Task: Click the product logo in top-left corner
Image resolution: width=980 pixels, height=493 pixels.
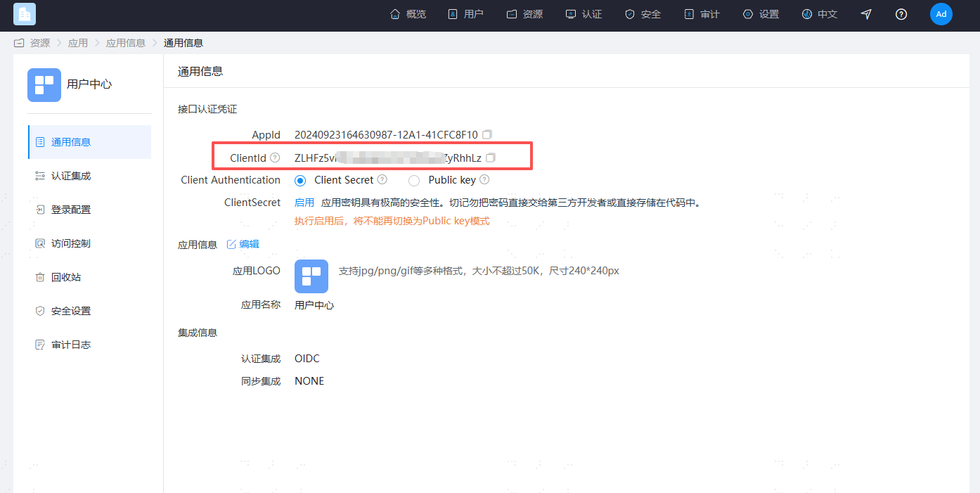Action: tap(25, 14)
